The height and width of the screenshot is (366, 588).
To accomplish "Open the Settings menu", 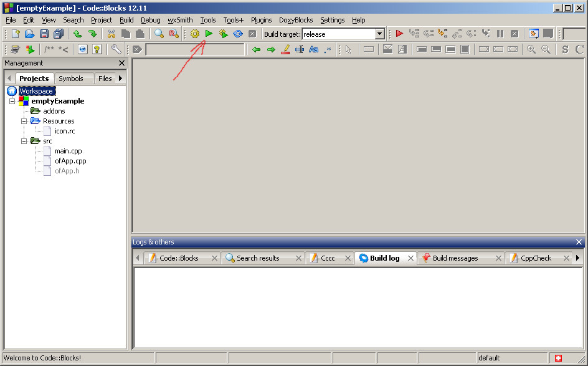I will (x=332, y=20).
